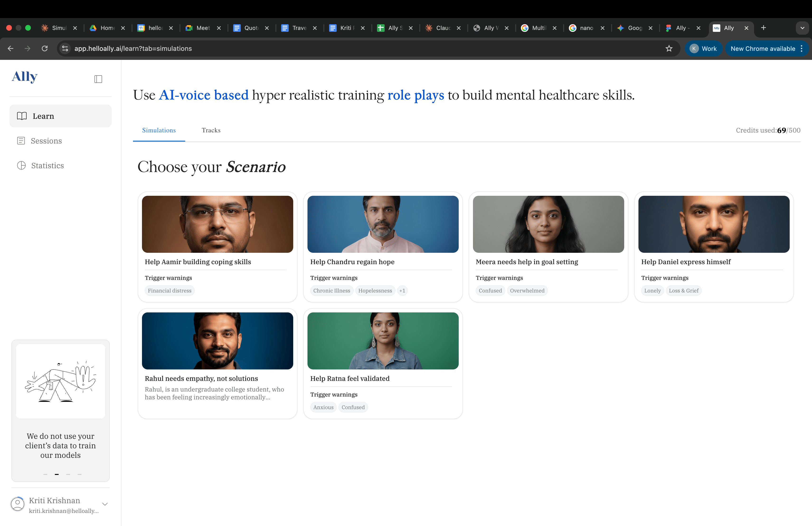Click the site information icon beside the URL
The height and width of the screenshot is (526, 812).
coord(65,48)
